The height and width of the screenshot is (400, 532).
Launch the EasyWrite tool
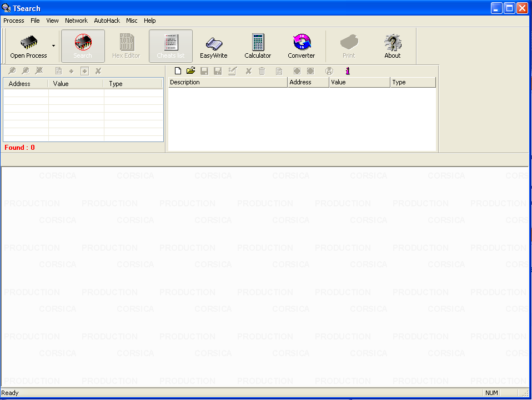(214, 45)
